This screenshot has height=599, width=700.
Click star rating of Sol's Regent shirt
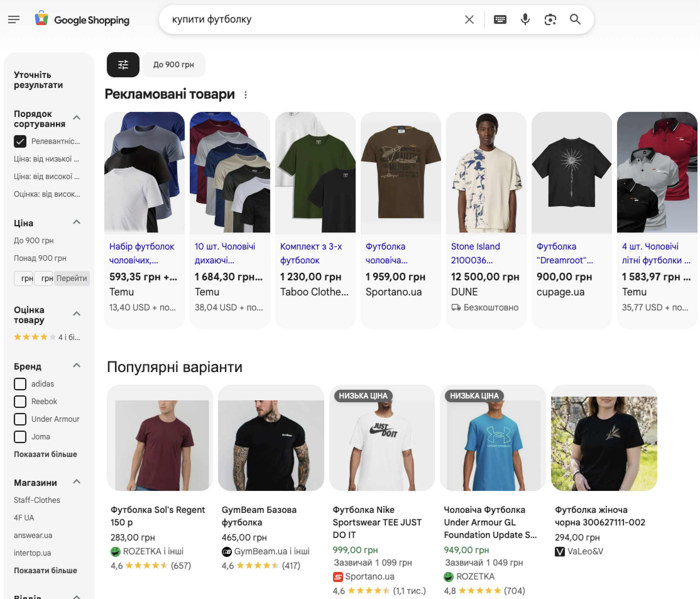click(x=146, y=566)
